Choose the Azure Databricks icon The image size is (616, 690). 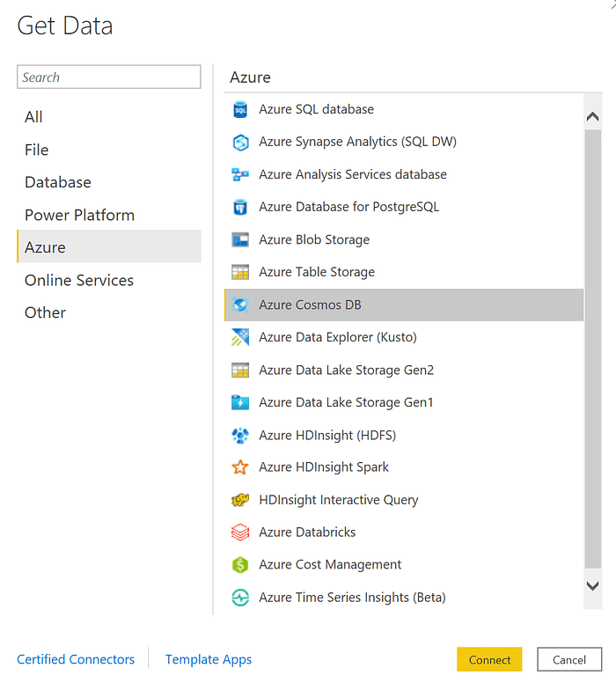240,532
